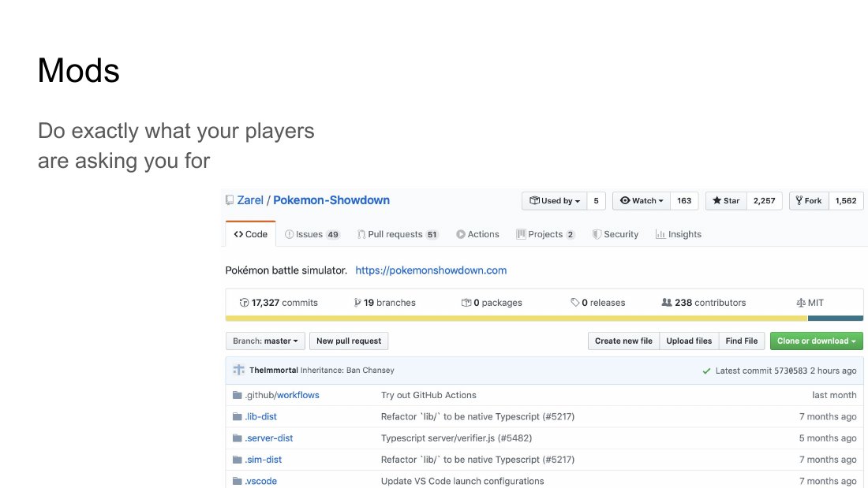Click the Find File button
The height and width of the screenshot is (488, 868).
pos(742,341)
